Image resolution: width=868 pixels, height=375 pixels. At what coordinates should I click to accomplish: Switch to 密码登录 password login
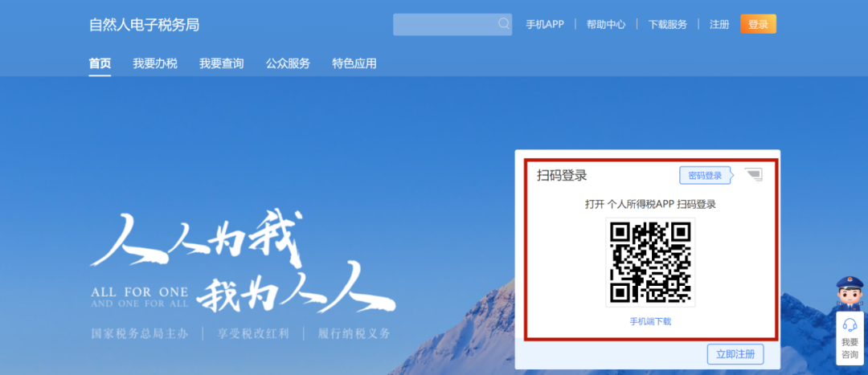[705, 175]
